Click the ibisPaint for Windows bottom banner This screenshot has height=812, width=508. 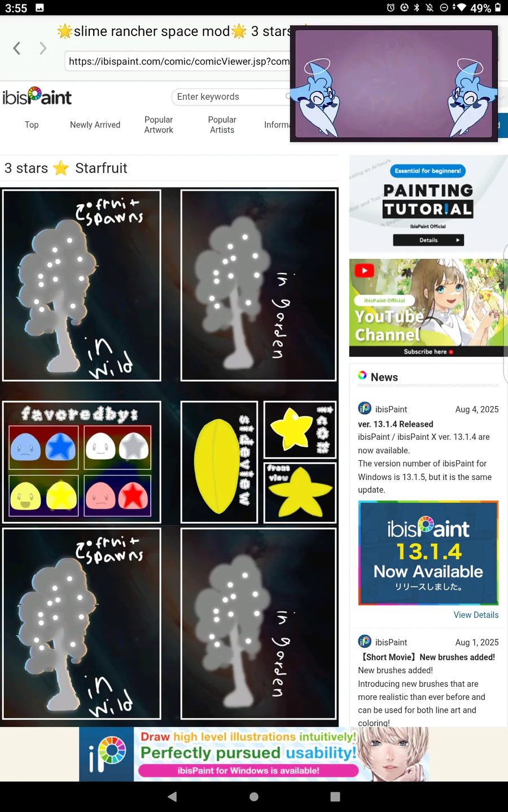[254, 754]
